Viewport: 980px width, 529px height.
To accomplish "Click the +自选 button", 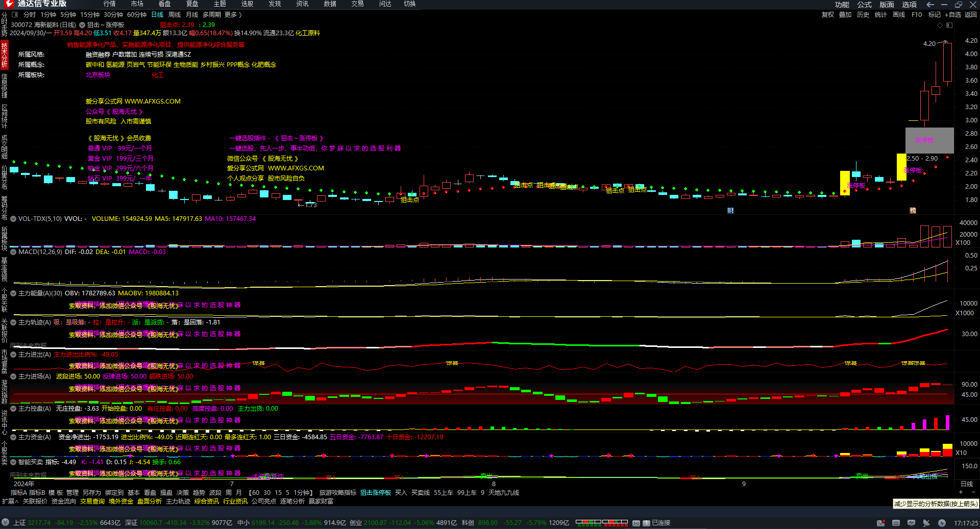I will 952,15.
